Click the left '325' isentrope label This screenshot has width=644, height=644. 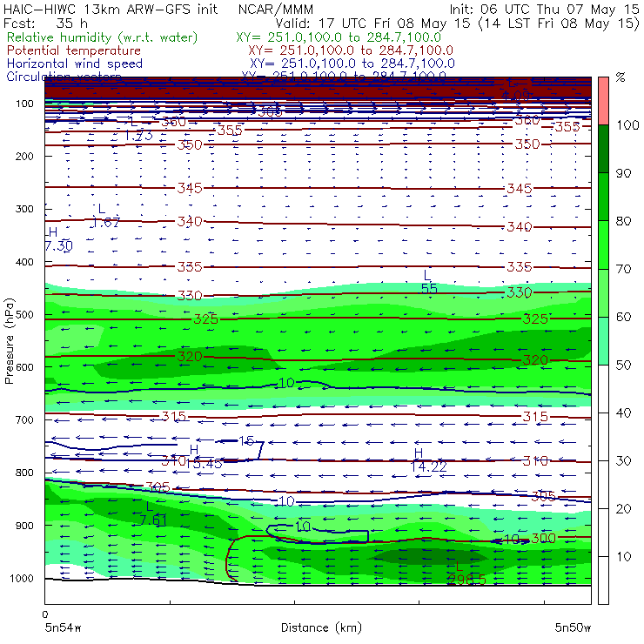point(205,319)
